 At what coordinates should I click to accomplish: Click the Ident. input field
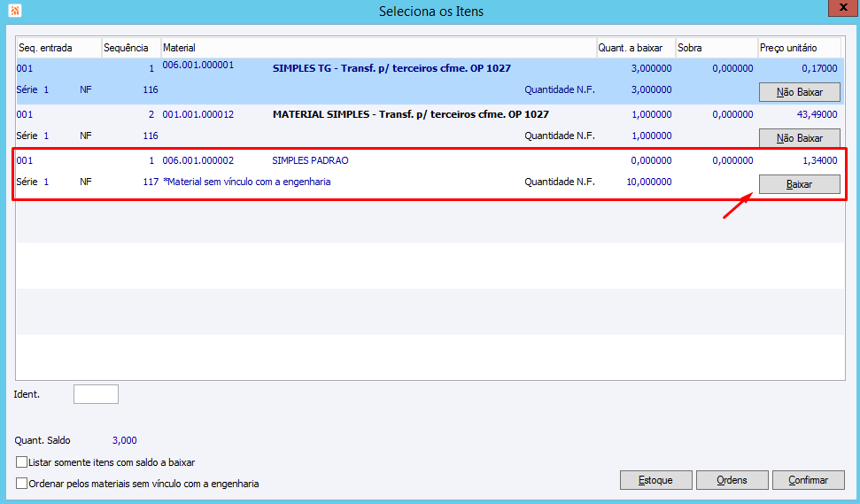96,394
